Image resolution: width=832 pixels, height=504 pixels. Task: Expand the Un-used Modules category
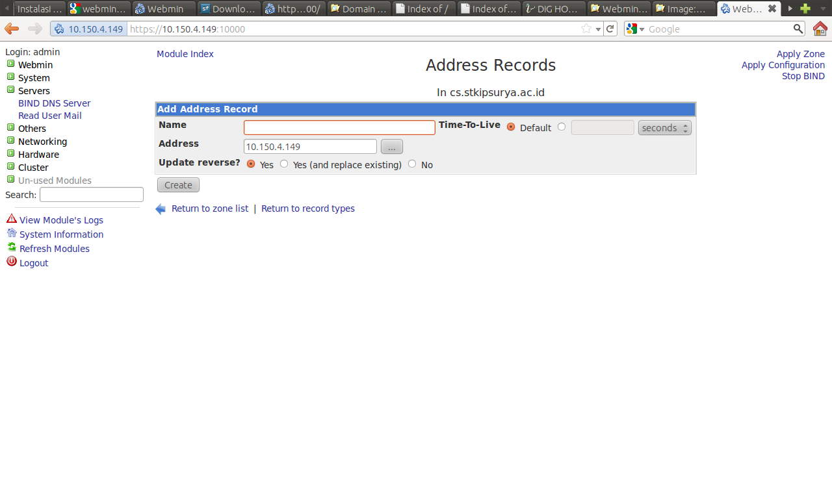10,179
